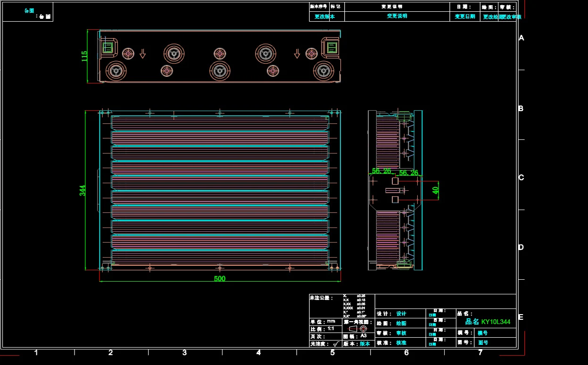
Task: Select the A3 sheet size value
Action: tap(364, 336)
